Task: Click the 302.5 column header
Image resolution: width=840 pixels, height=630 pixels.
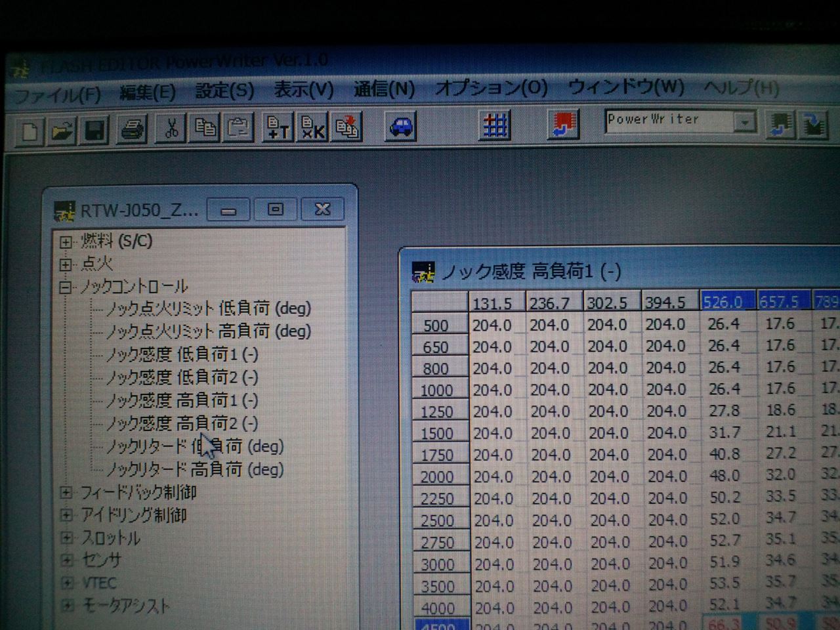Action: pyautogui.click(x=612, y=302)
